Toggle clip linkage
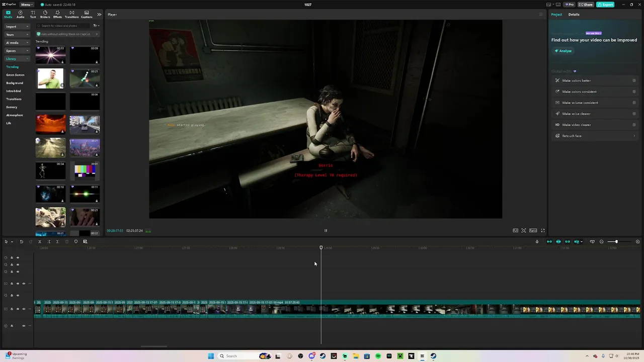644x362 pixels. pyautogui.click(x=568, y=242)
